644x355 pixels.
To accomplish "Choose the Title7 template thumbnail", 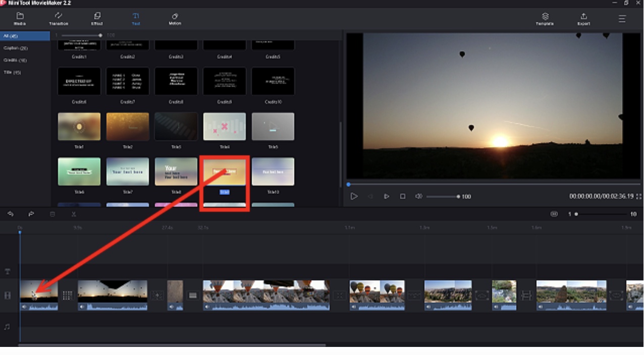I will (x=128, y=171).
